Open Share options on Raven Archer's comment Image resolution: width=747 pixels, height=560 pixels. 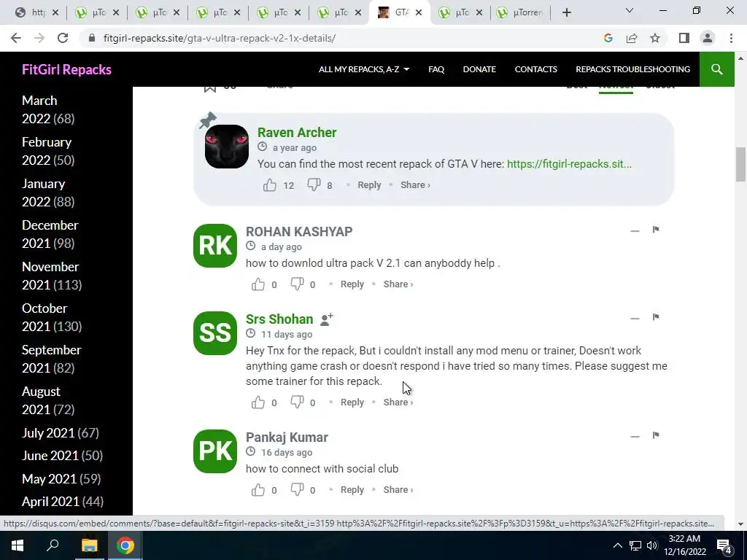pos(415,185)
